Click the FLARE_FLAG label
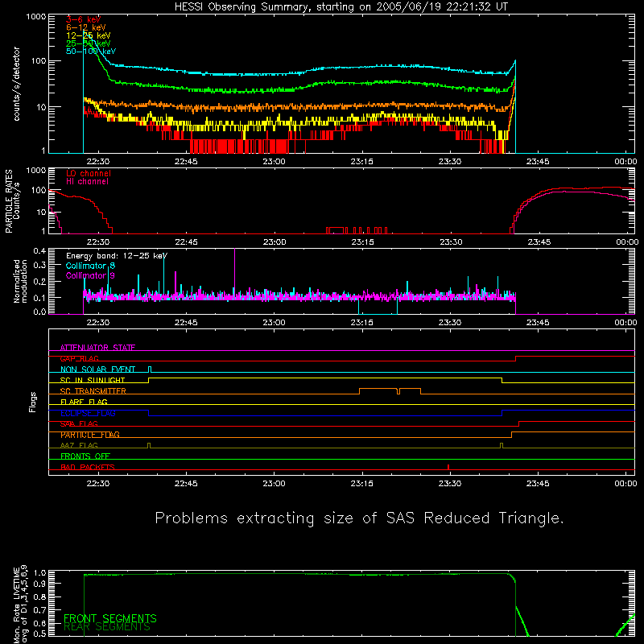644x644 pixels. [x=84, y=402]
